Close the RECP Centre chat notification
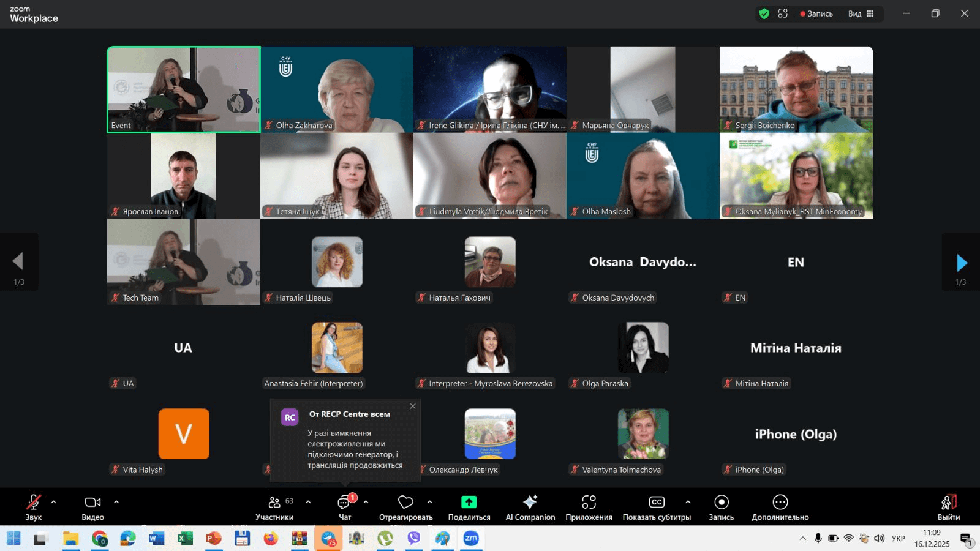The image size is (980, 551). tap(413, 406)
